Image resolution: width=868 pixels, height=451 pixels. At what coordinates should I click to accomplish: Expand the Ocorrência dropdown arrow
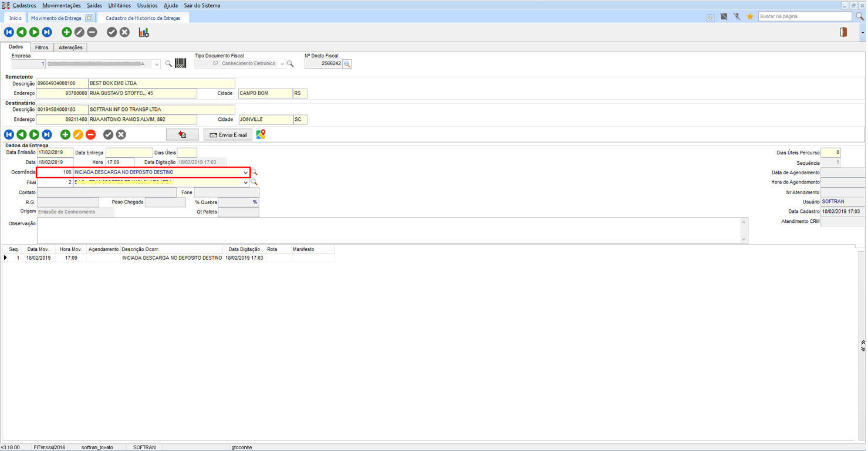tap(245, 172)
